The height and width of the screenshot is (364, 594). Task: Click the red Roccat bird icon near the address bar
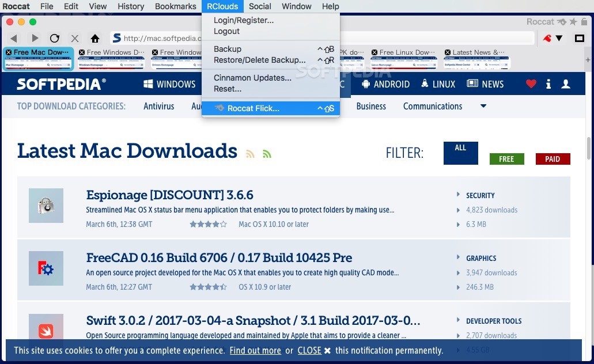pyautogui.click(x=546, y=39)
